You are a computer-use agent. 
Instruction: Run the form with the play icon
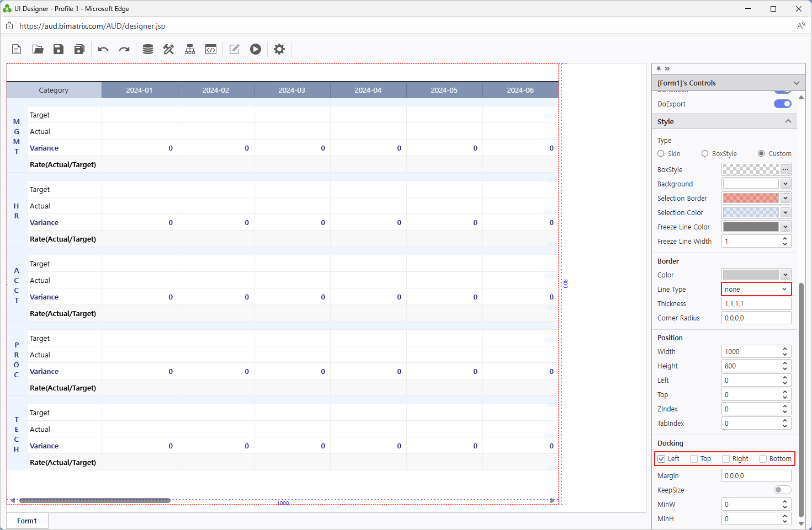255,49
